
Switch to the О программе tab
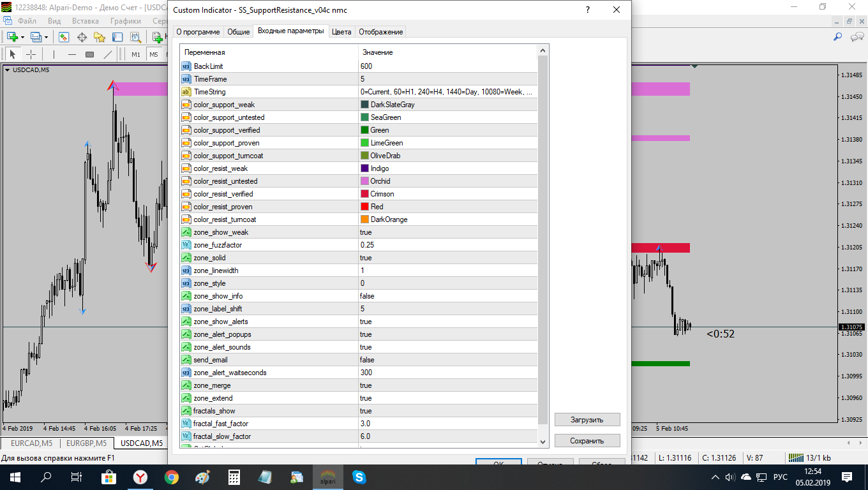pos(198,32)
